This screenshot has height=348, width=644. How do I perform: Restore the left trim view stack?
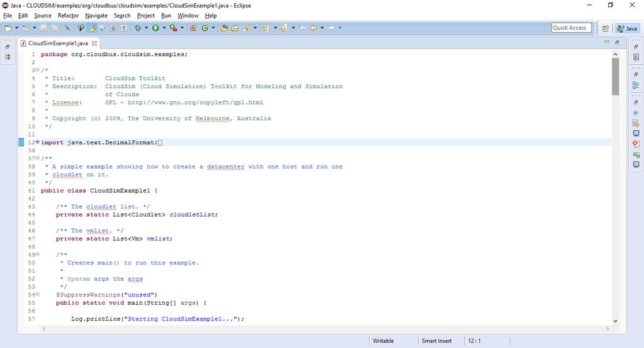[x=8, y=47]
